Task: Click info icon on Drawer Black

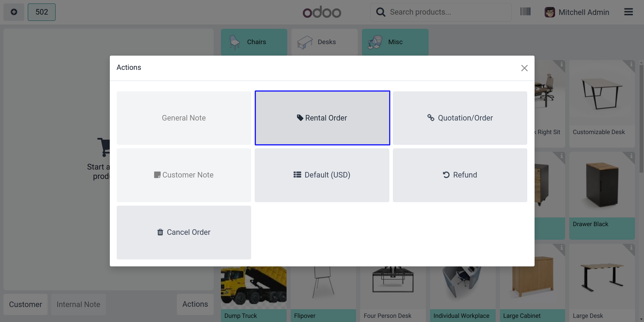Action: pos(631,156)
